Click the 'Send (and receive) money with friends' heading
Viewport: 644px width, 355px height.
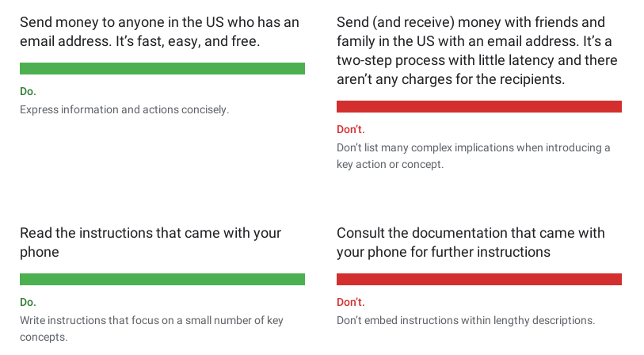477,51
